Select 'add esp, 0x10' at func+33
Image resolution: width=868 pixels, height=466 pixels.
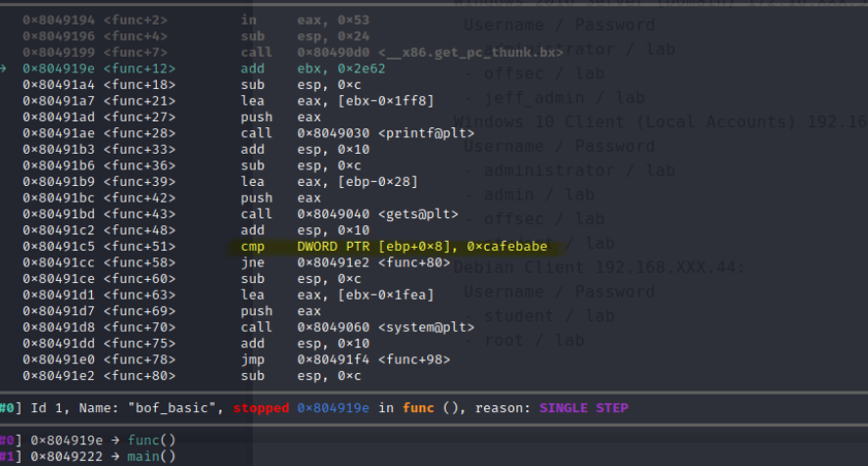[x=305, y=150]
